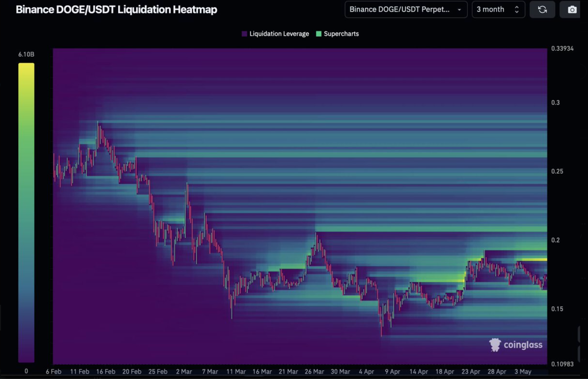588x379 pixels.
Task: Click the 18 Apr date axis label
Action: coord(445,372)
